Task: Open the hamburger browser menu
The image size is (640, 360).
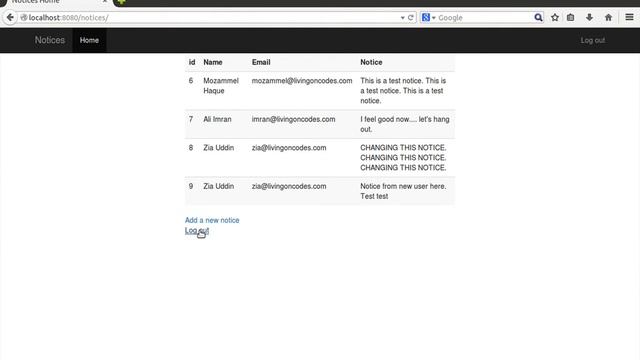Action: [x=629, y=17]
